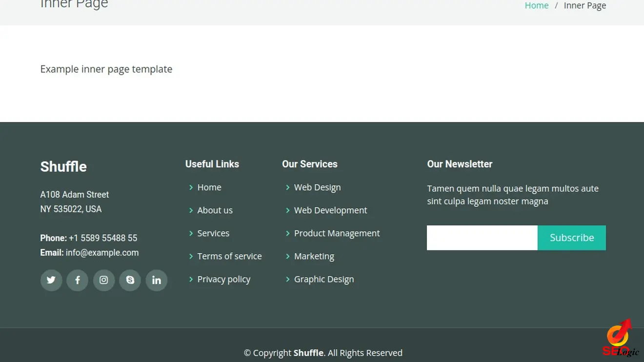Click the Facebook social icon
This screenshot has height=362, width=644.
[x=78, y=281]
